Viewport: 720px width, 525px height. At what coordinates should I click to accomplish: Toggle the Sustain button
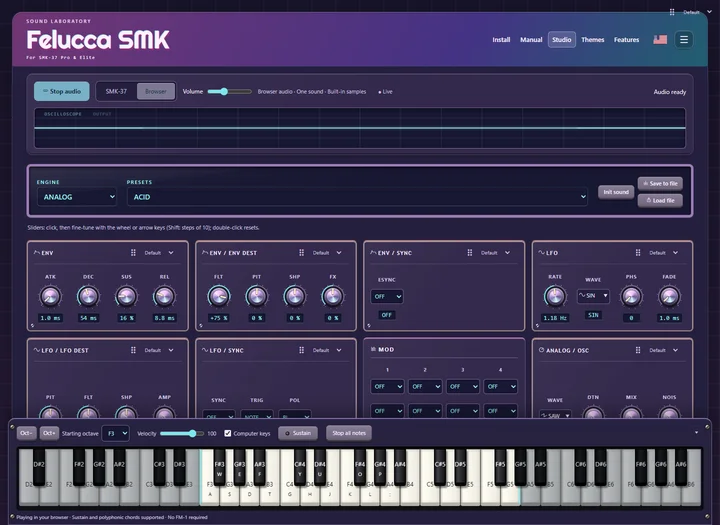pos(298,433)
